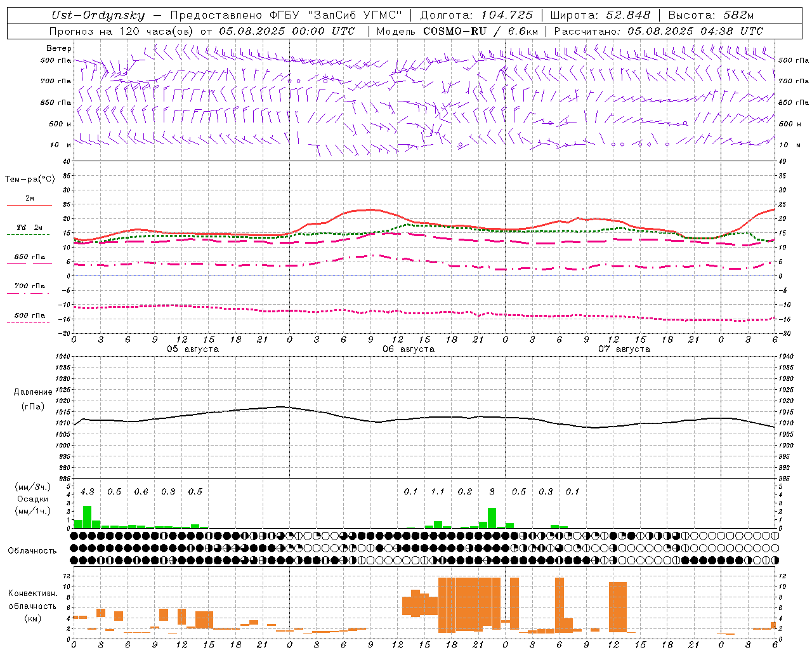Click the 10 м wind level label on the left axis

pyautogui.click(x=61, y=145)
